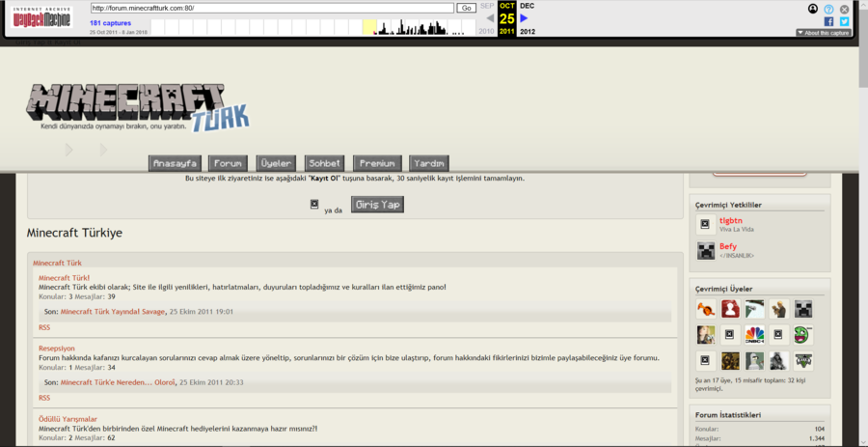This screenshot has width=868, height=447.
Task: Click the Minecraft Türkiye page title
Action: tap(74, 234)
